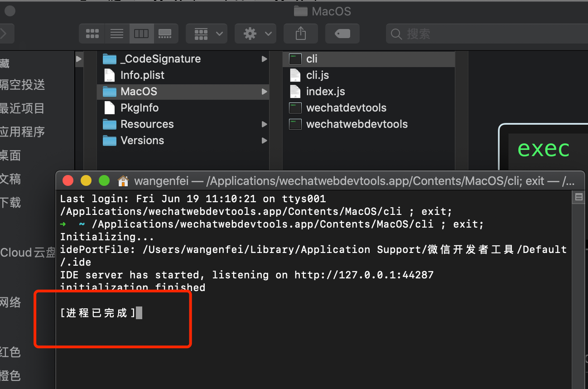Select the Versions folder
Image resolution: width=588 pixels, height=389 pixels.
(183, 141)
